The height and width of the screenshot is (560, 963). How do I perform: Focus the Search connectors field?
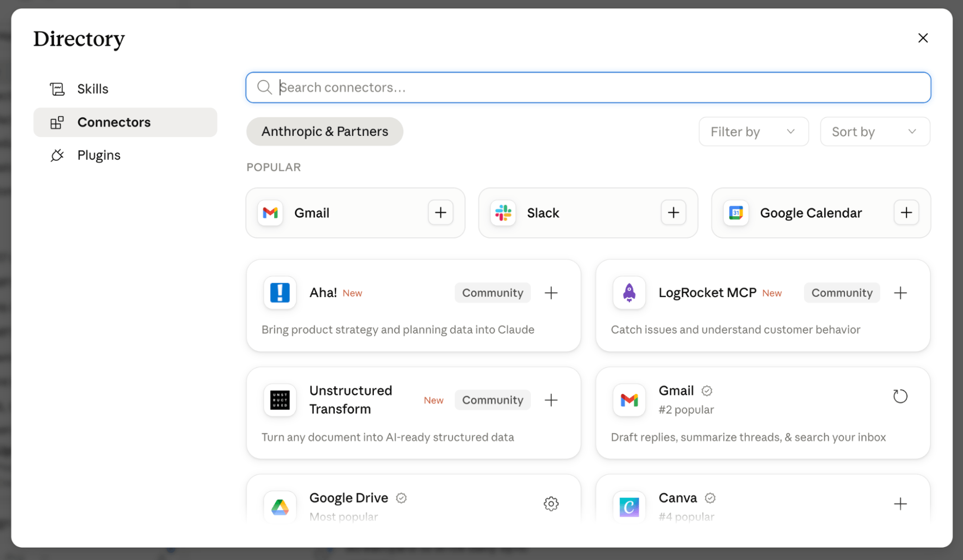[x=588, y=87]
